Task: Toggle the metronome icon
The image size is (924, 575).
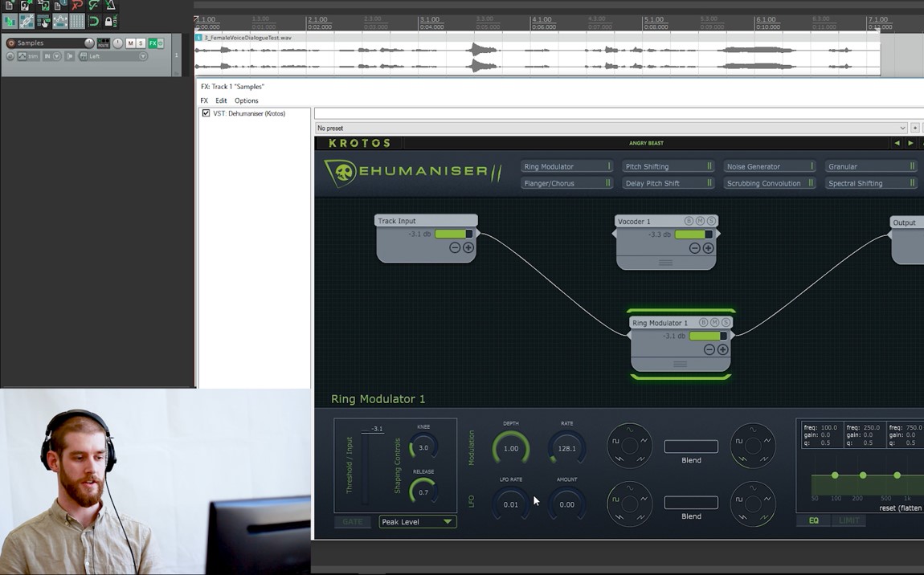Action: (111, 6)
